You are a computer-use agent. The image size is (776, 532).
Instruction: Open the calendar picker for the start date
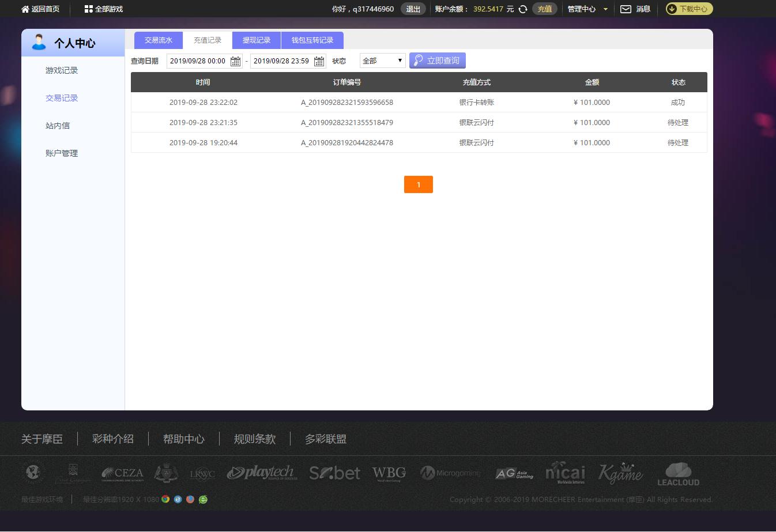tap(235, 61)
